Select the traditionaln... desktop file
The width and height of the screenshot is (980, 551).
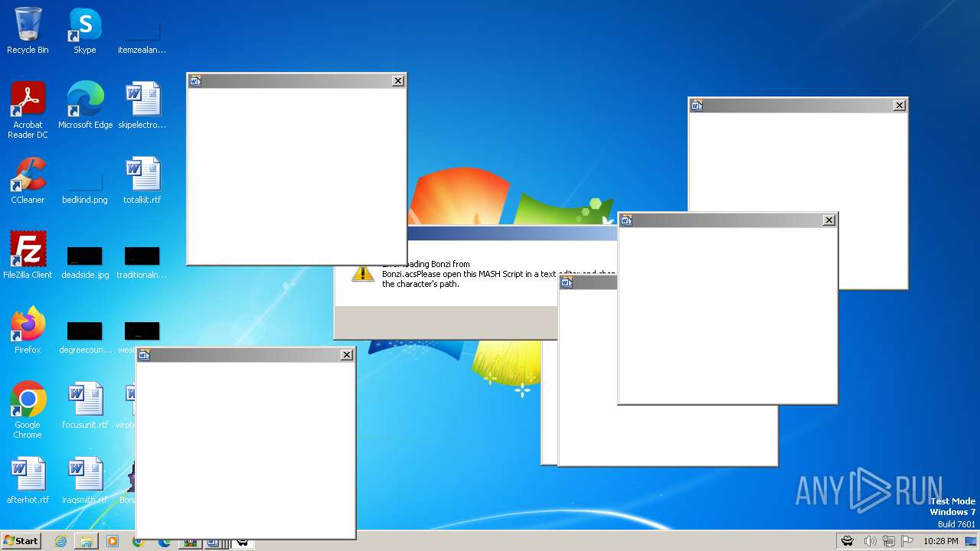pyautogui.click(x=142, y=260)
